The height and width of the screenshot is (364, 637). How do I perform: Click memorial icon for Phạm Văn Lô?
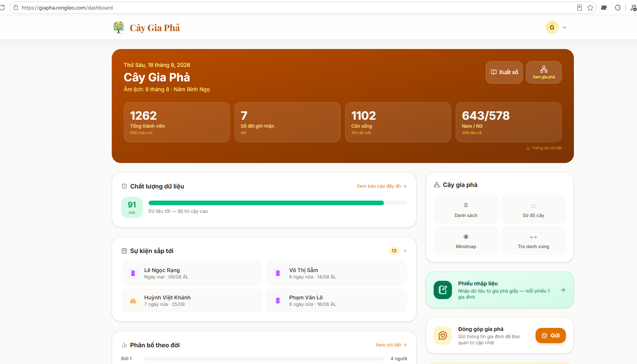click(278, 301)
